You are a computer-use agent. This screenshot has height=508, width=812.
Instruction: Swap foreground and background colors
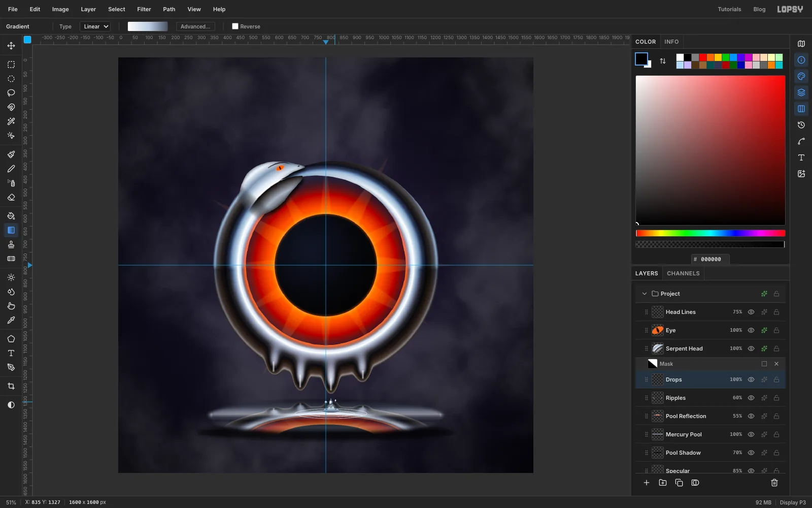663,61
